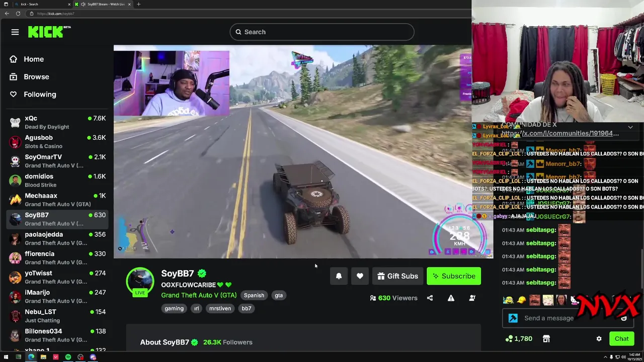This screenshot has height=362, width=644.
Task: Click the Search input field
Action: coord(322,32)
